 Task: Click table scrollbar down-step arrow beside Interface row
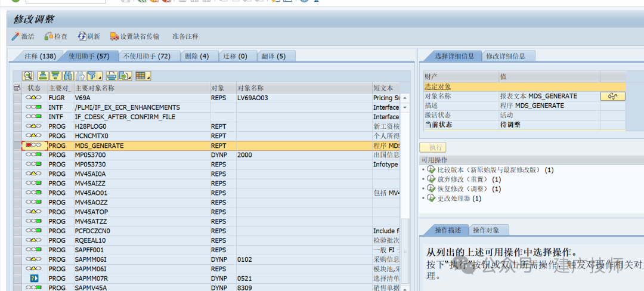coord(405,107)
